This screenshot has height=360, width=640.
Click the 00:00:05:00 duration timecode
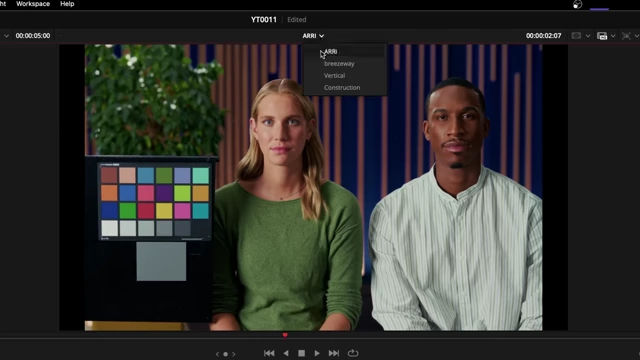click(x=33, y=36)
